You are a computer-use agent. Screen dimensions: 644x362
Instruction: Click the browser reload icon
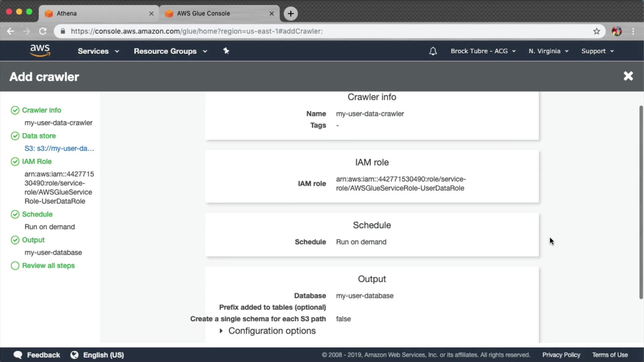[43, 31]
